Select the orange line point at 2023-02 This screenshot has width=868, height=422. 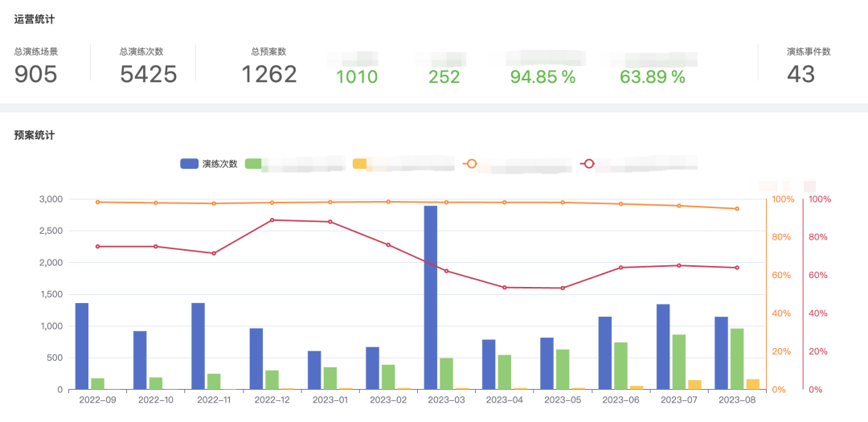coord(388,202)
